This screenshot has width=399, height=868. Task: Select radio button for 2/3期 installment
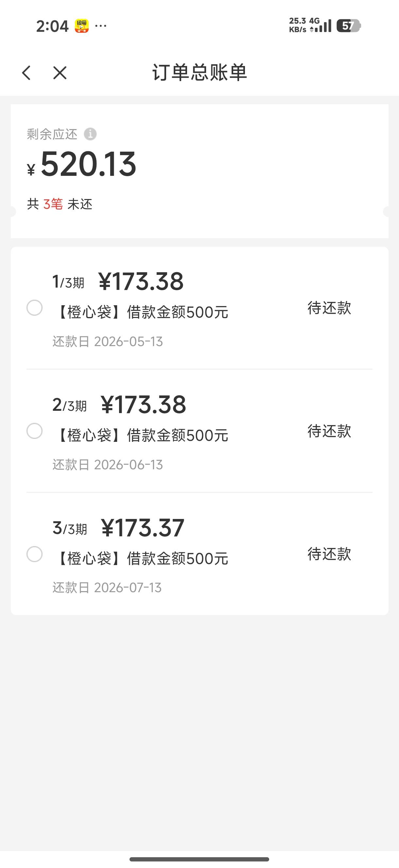(34, 431)
